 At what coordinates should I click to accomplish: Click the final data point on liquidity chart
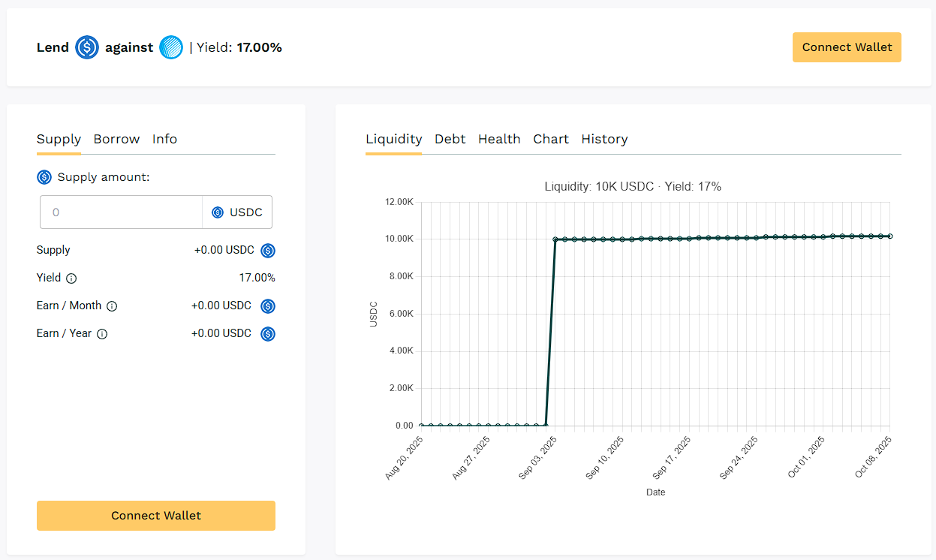890,236
